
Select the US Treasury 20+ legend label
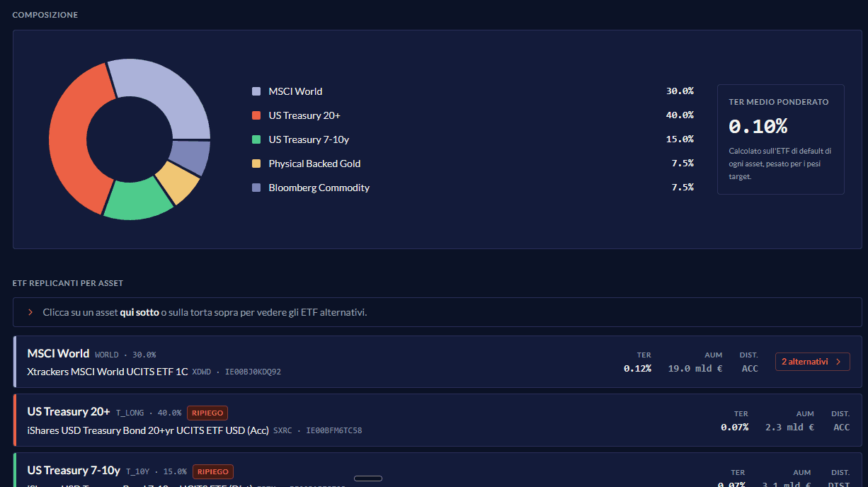[304, 115]
